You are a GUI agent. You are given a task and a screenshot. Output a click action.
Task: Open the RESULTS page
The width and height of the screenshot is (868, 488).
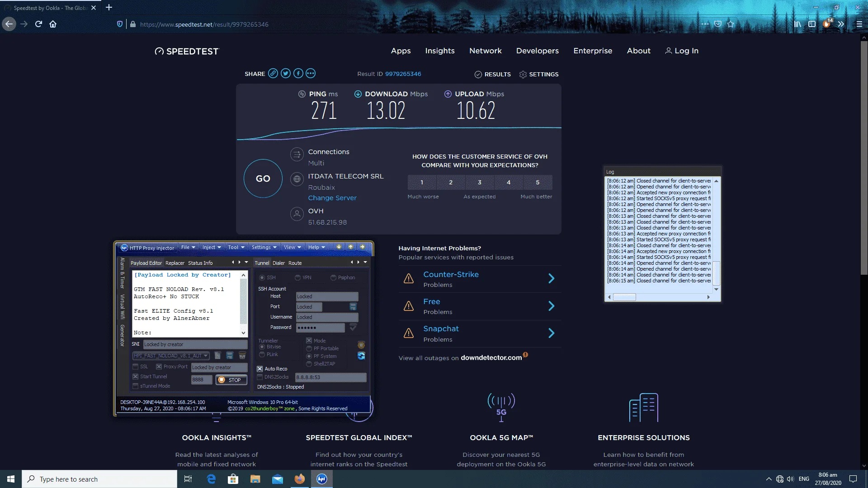pyautogui.click(x=493, y=74)
